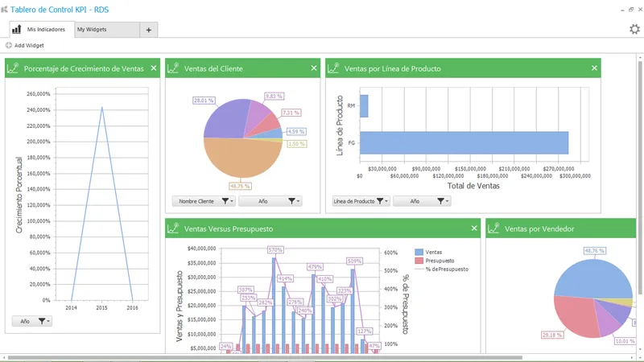Click the blue Ventas legend swatch

pos(419,253)
